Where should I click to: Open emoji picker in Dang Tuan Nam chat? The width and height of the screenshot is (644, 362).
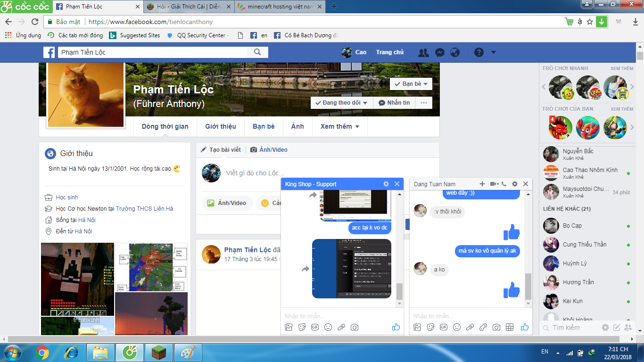pyautogui.click(x=457, y=327)
